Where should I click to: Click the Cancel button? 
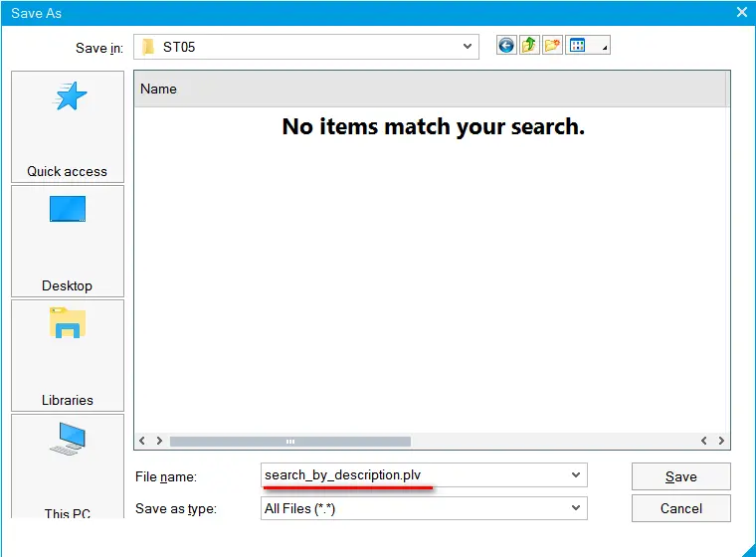680,508
